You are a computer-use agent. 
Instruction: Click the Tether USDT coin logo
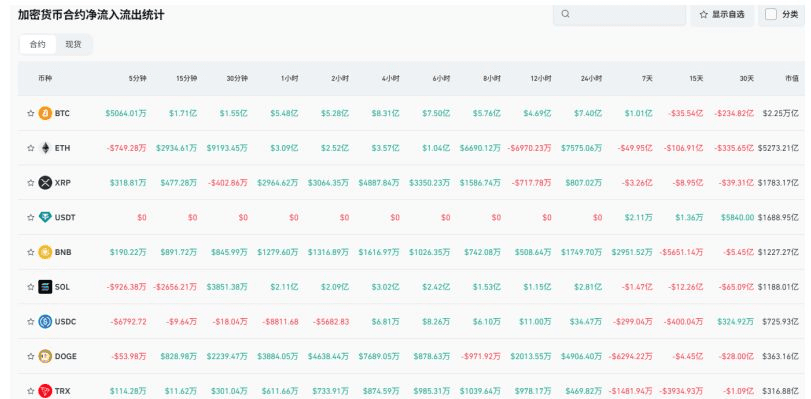point(46,217)
